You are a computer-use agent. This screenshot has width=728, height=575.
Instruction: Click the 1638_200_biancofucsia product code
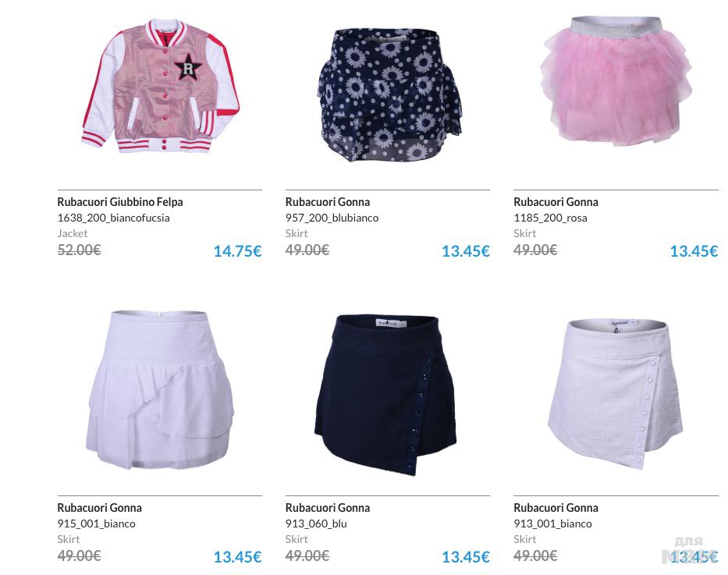[x=113, y=218]
